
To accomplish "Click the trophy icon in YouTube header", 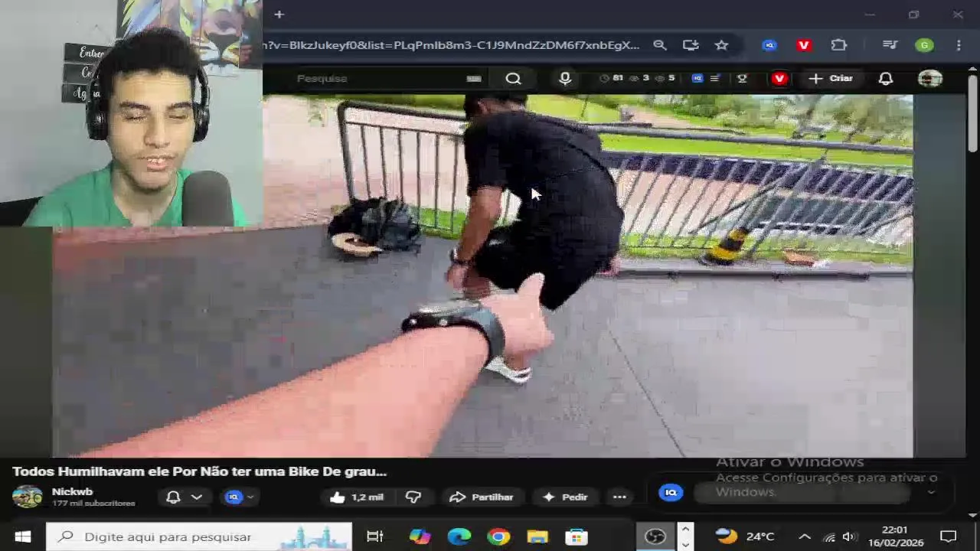I will [742, 78].
